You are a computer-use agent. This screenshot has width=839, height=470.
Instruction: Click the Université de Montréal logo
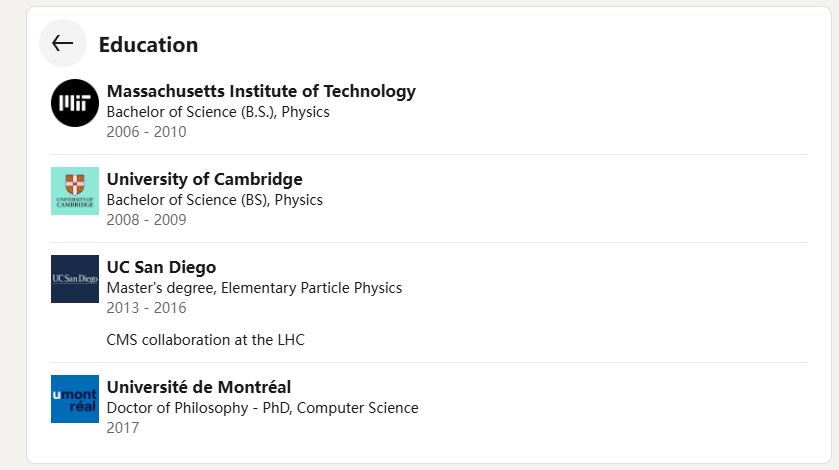coord(75,399)
